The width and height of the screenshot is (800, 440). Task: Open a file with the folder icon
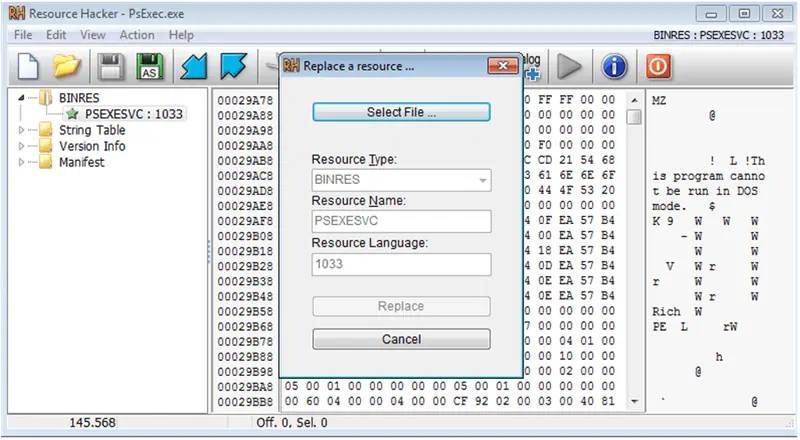coord(67,66)
